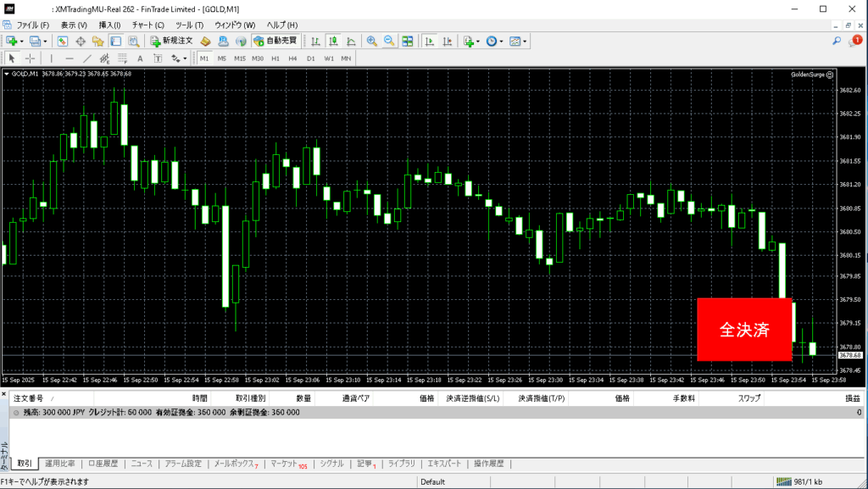Click the zoom out magnifier icon

pyautogui.click(x=389, y=41)
